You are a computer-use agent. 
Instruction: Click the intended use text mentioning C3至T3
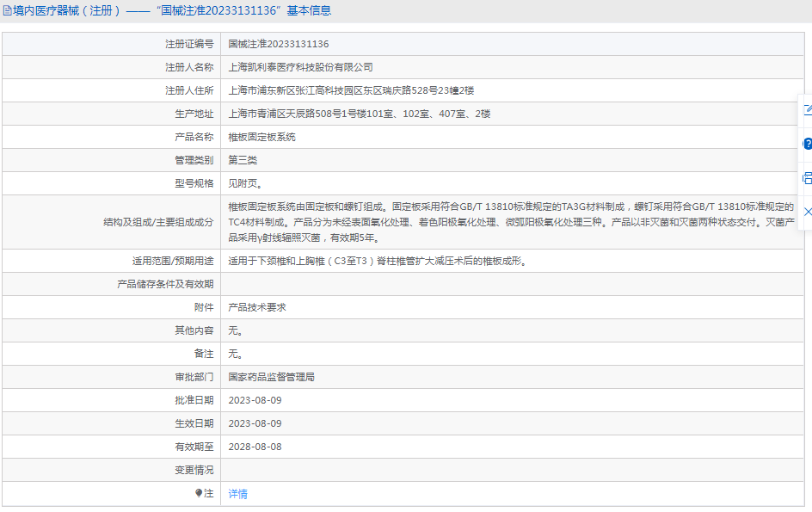378,262
